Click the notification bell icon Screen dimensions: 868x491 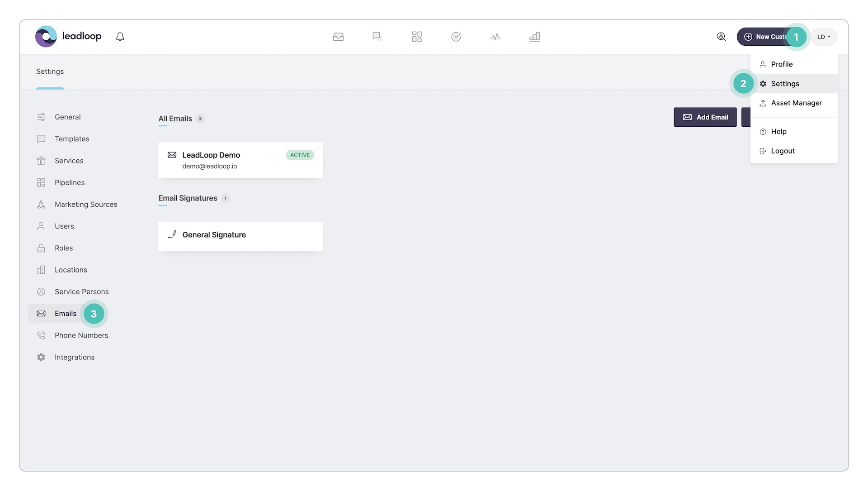tap(120, 36)
